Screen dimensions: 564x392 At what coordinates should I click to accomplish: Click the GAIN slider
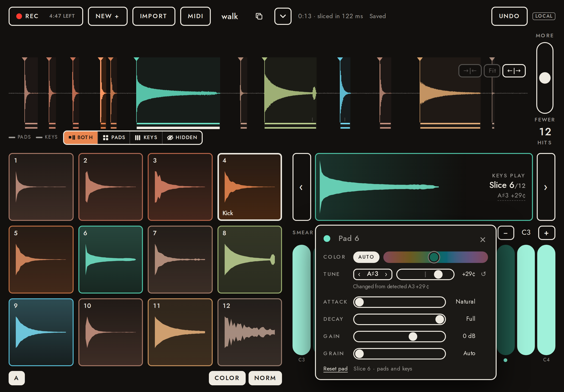(399, 337)
